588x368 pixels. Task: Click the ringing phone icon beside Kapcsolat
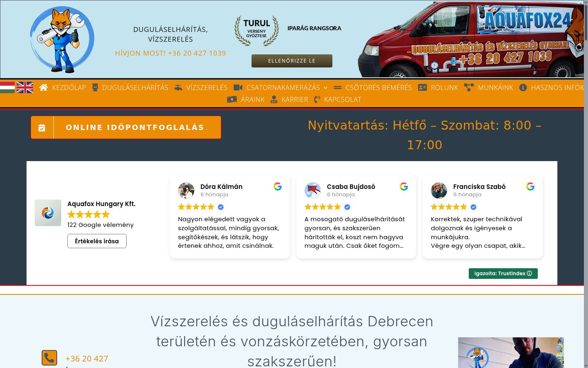coord(317,99)
